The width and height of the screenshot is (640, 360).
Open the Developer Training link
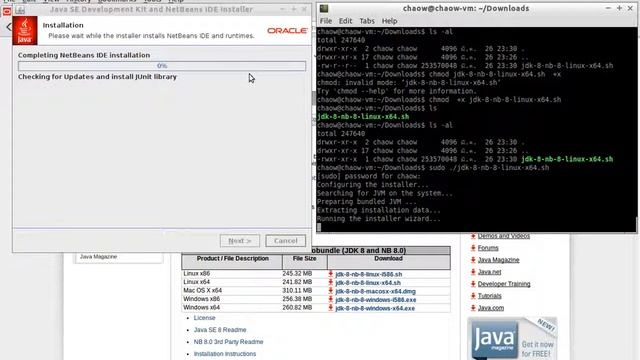pyautogui.click(x=504, y=284)
